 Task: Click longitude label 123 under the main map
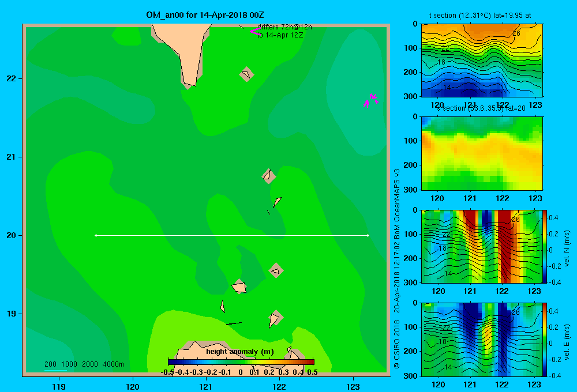(353, 386)
